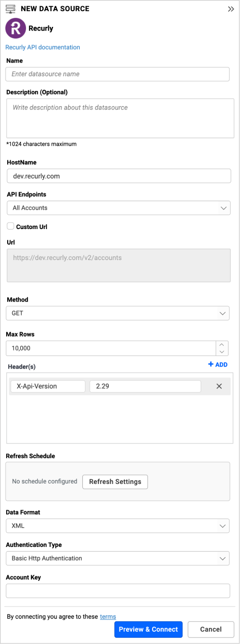Open the API Endpoints dropdown

tap(118, 208)
